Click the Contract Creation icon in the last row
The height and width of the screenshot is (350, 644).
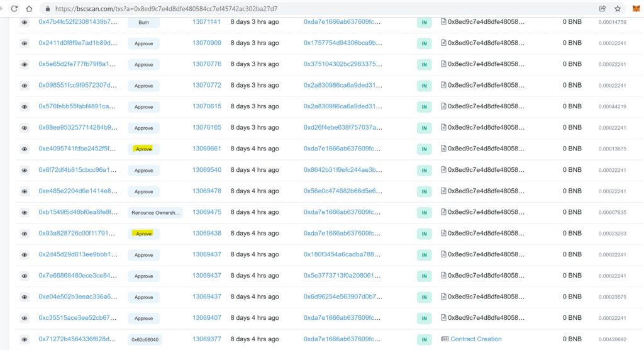445,339
